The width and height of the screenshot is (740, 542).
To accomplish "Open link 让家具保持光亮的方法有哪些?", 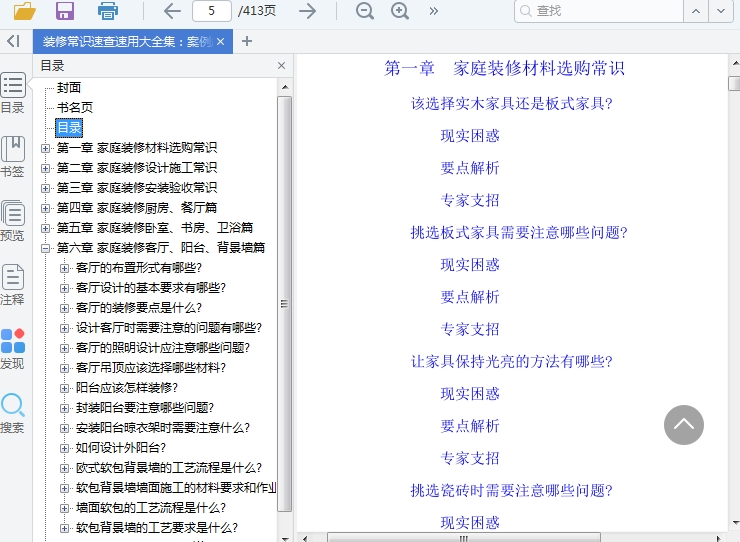I will pyautogui.click(x=512, y=362).
